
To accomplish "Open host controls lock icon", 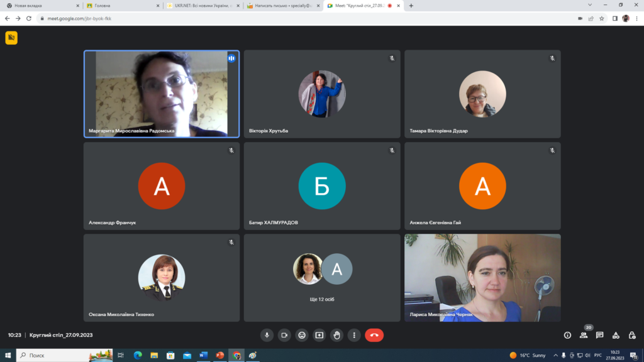I will pyautogui.click(x=632, y=335).
